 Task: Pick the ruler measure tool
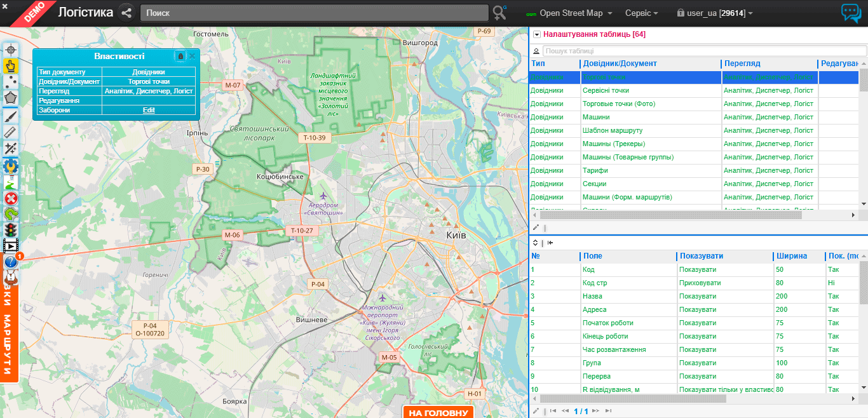coord(11,131)
